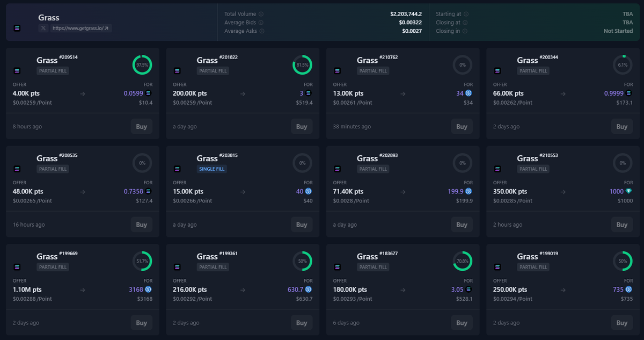Click the '38 minutes ago' timestamp
The image size is (644, 340).
point(352,127)
